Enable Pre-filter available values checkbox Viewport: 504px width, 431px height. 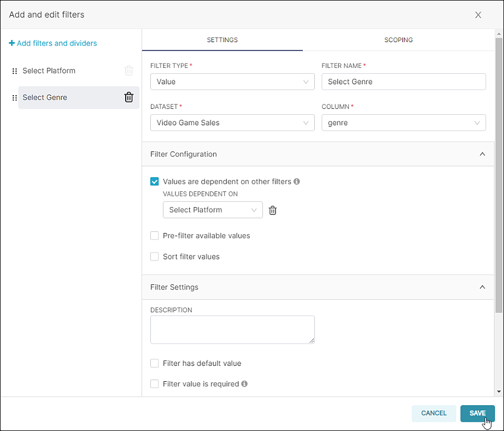[154, 235]
